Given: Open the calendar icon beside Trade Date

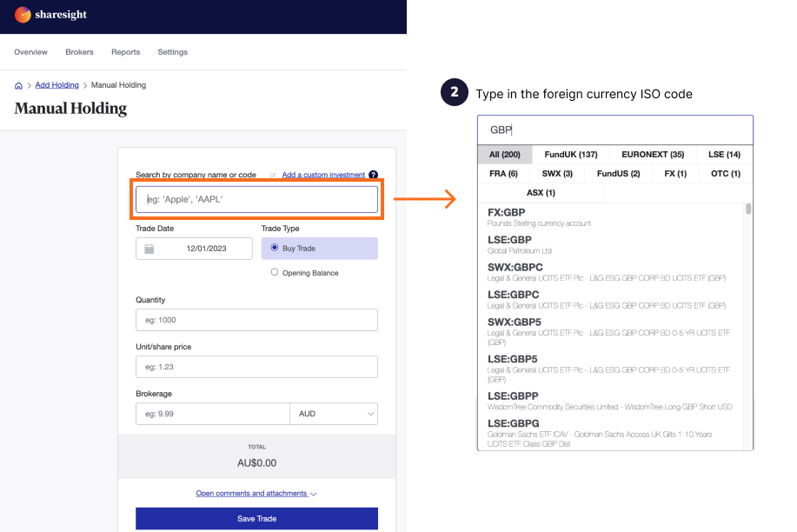Looking at the screenshot, I should click(x=150, y=248).
